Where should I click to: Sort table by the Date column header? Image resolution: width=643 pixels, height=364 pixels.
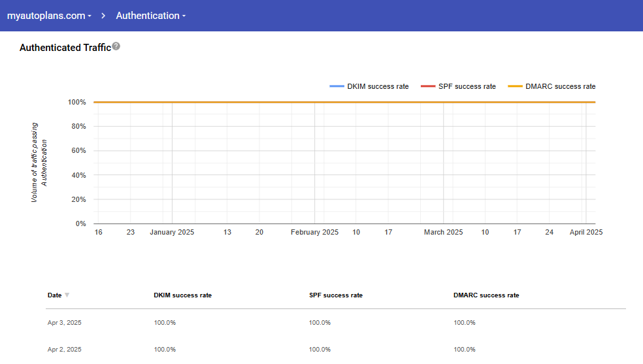click(55, 295)
